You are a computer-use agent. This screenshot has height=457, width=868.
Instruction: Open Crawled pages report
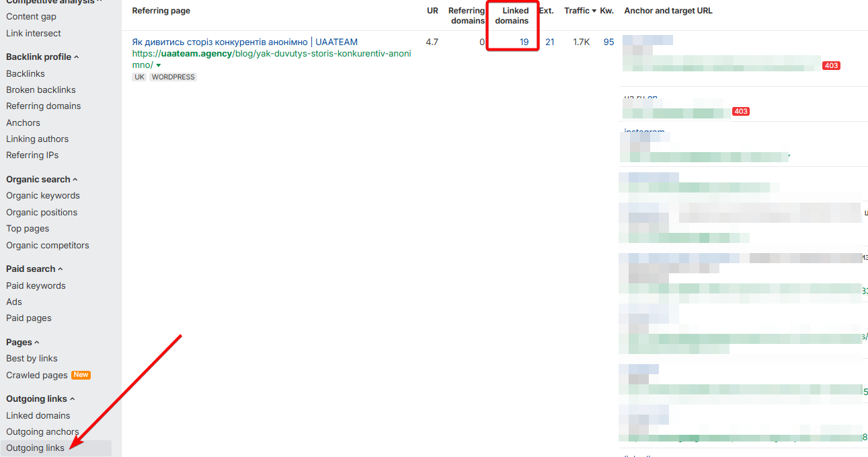click(x=37, y=376)
